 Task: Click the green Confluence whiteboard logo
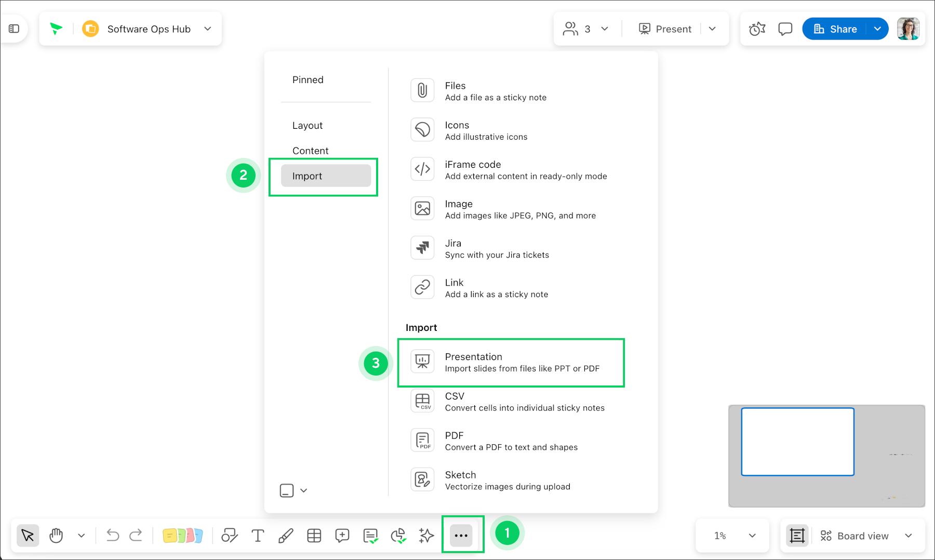(x=56, y=29)
